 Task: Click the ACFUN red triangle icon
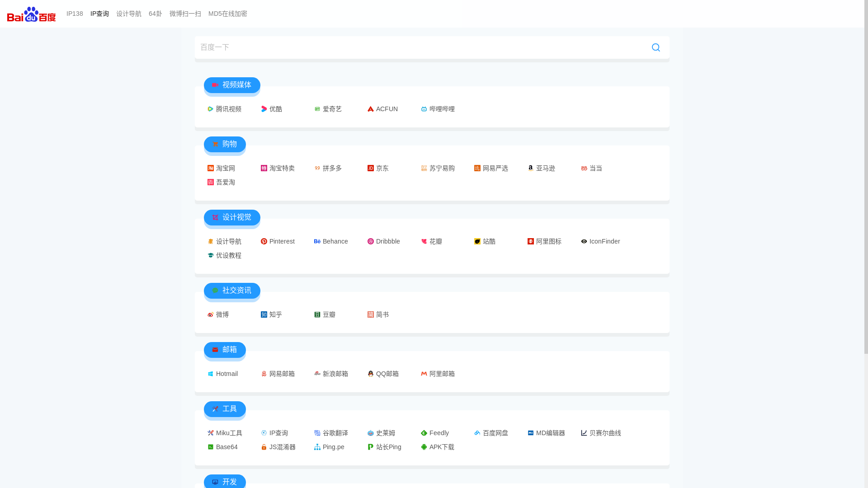point(371,109)
